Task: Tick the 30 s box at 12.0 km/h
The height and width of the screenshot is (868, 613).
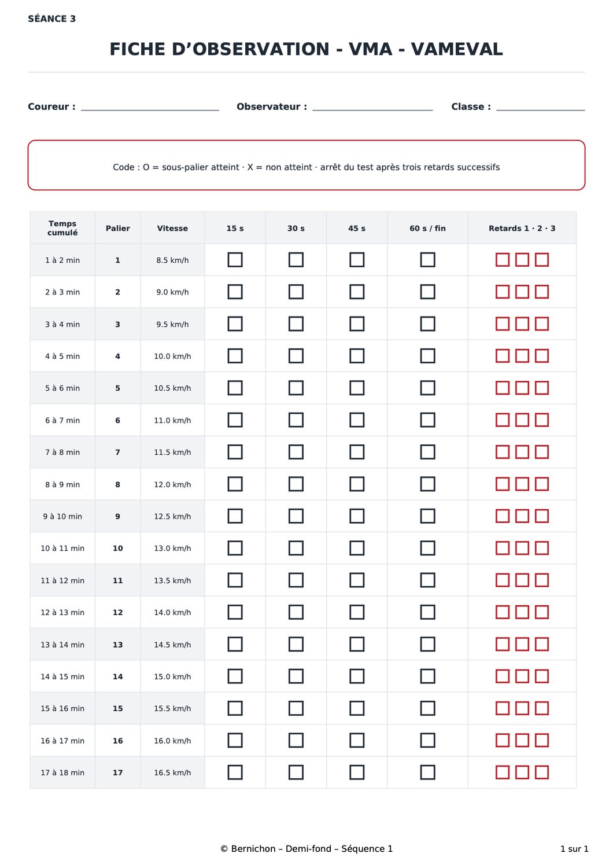Action: pos(296,484)
